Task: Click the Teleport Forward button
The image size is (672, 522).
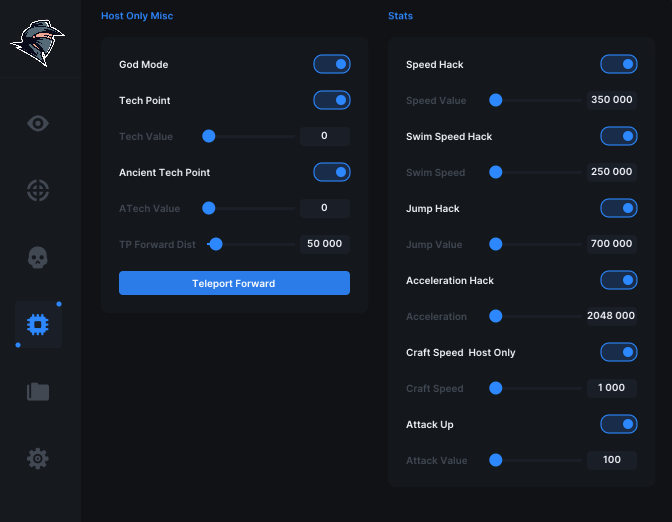Action: [234, 283]
